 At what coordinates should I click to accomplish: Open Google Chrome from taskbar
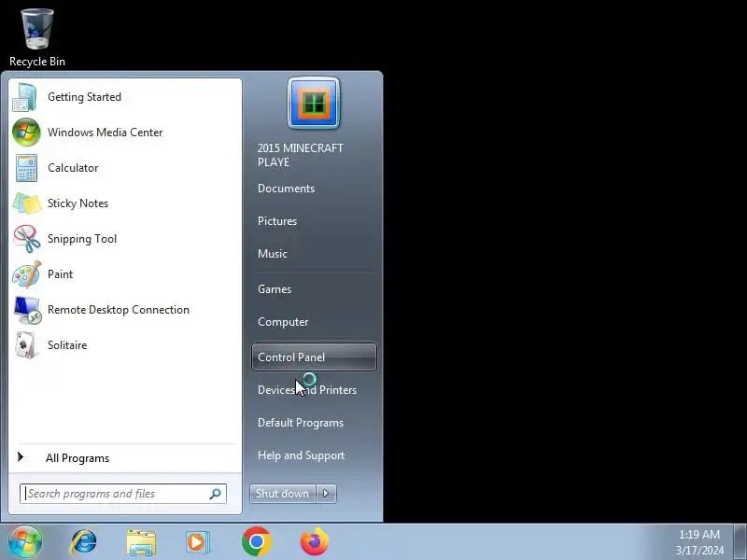click(256, 541)
